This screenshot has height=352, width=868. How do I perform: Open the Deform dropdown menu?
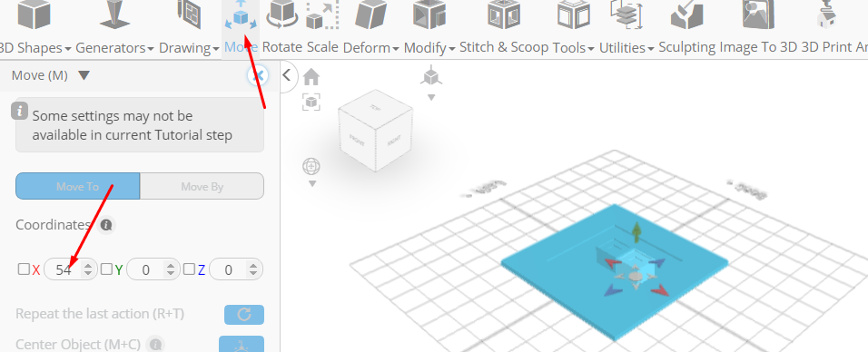pyautogui.click(x=396, y=49)
